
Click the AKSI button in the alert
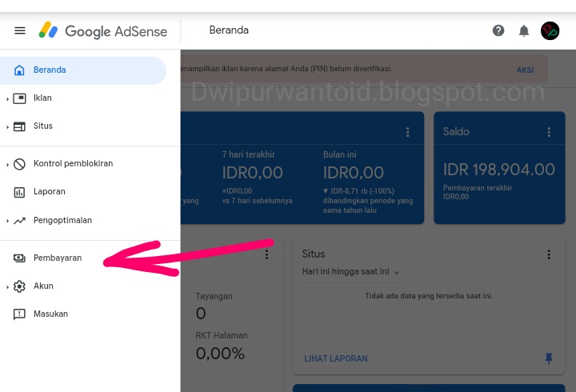coord(526,70)
